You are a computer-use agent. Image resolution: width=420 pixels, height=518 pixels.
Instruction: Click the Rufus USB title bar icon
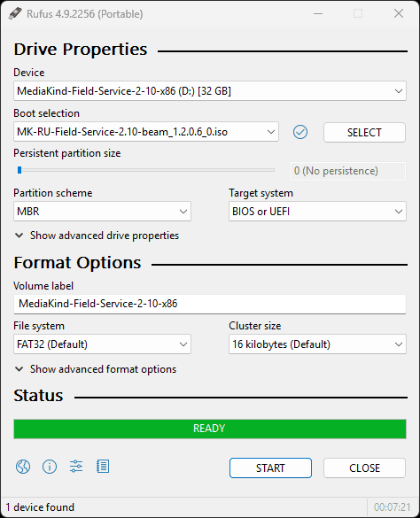tap(15, 13)
